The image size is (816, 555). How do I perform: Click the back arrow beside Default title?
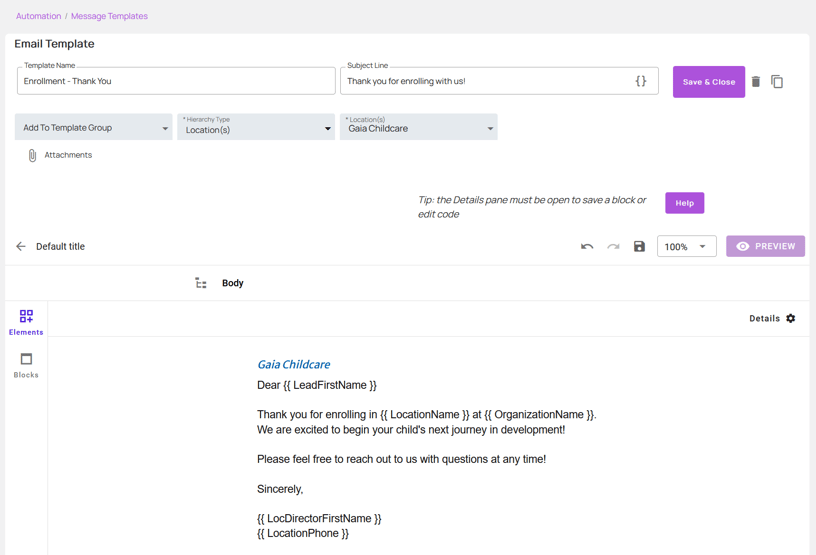point(21,246)
